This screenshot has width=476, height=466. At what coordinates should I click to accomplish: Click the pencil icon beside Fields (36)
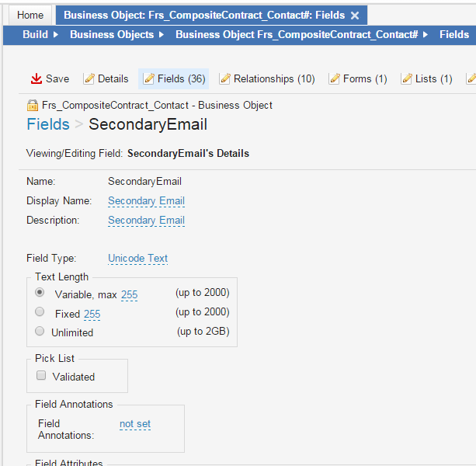point(149,78)
